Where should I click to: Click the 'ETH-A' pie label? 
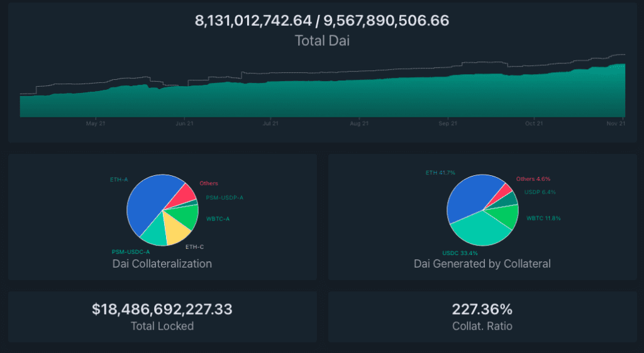118,180
